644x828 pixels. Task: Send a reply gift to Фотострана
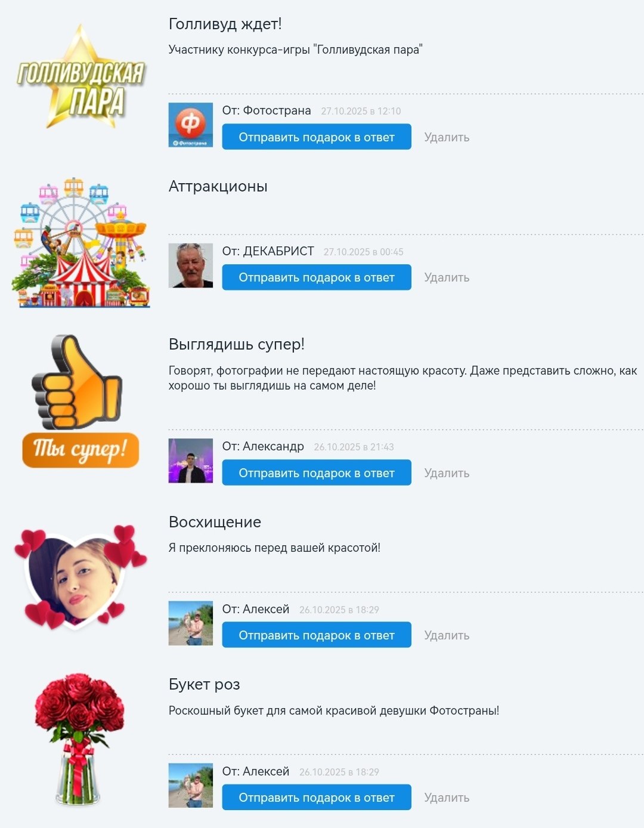pyautogui.click(x=317, y=137)
